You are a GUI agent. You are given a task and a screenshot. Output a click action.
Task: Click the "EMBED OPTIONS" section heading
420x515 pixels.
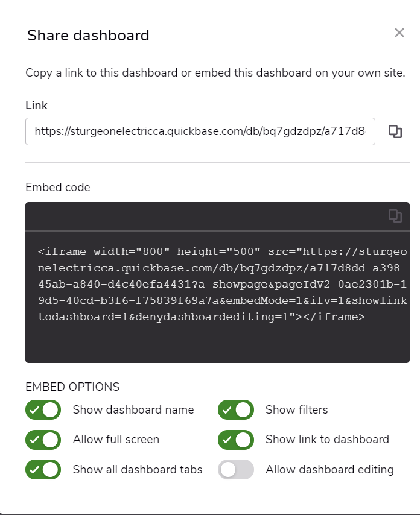click(72, 387)
